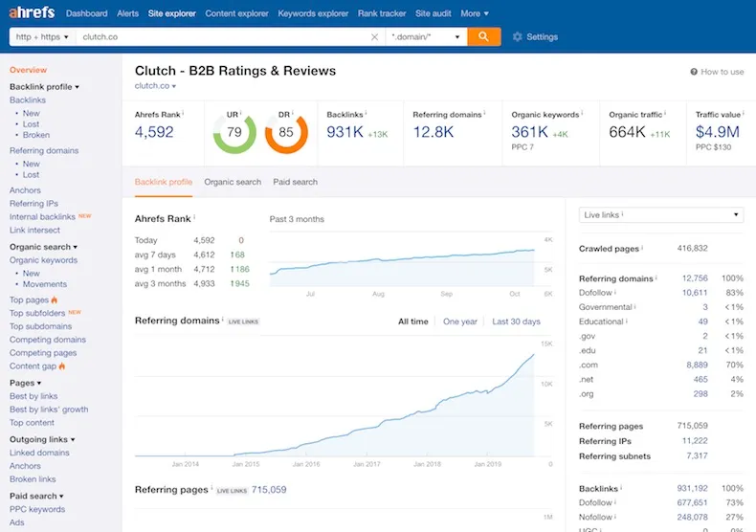756x532 pixels.
Task: Switch referring domains chart to One year
Action: tap(460, 321)
